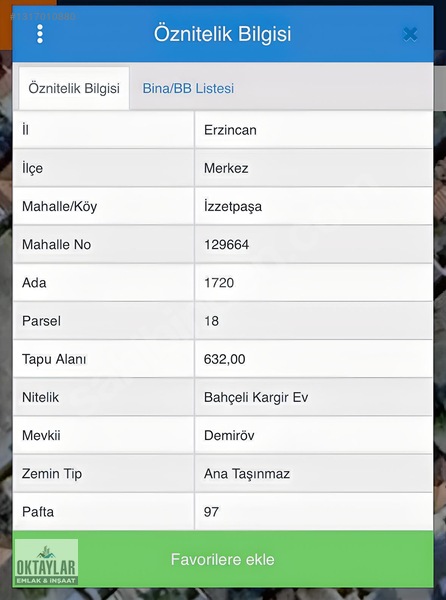Viewport: 446px width, 600px height.
Task: Select the Öznitelik Bilgisi tab
Action: tap(74, 88)
